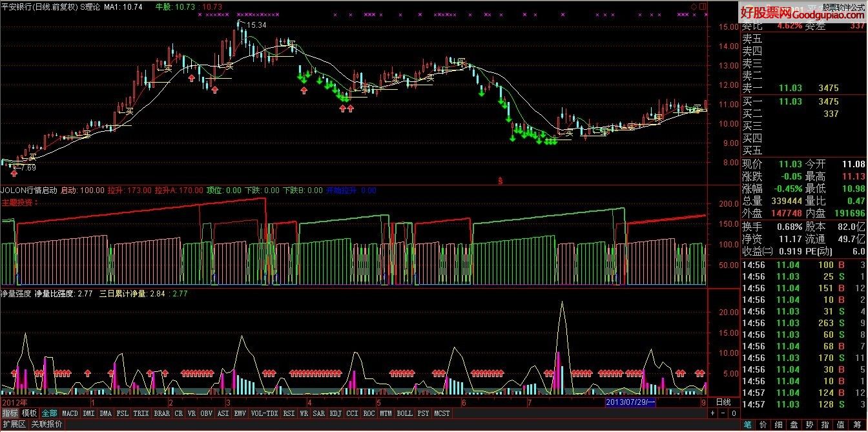
Task: Click the 买一 bid price row
Action: point(804,101)
